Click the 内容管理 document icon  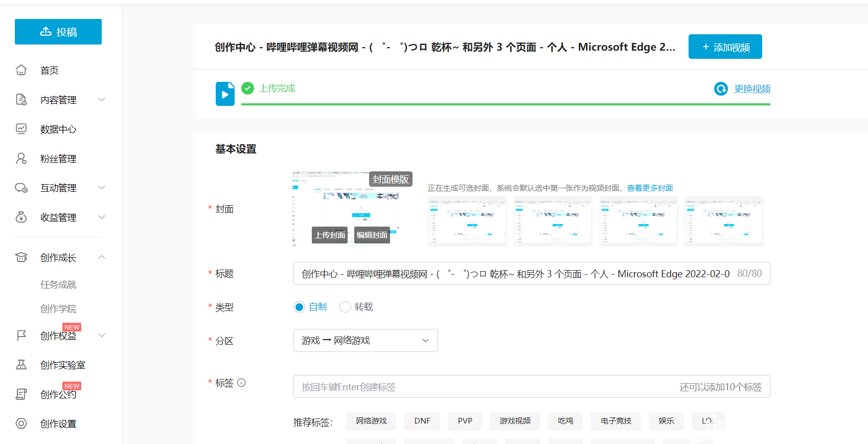pyautogui.click(x=21, y=100)
